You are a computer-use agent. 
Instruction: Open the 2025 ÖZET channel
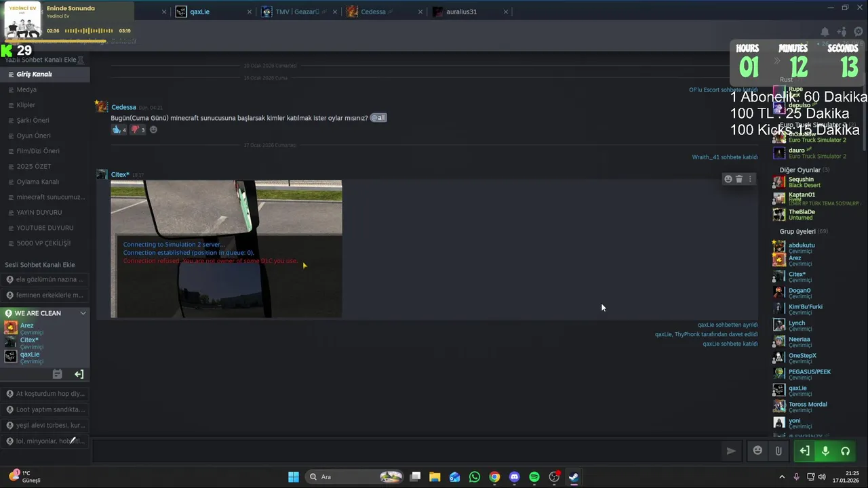[x=45, y=167]
